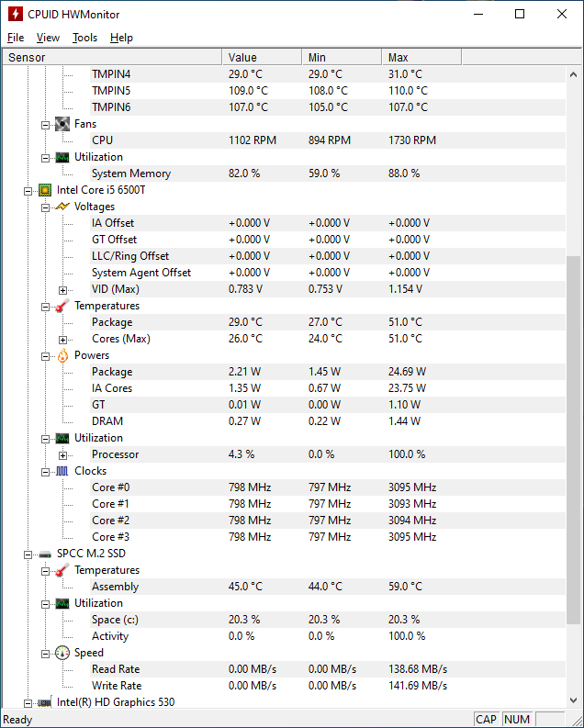Click the Value column header
The image size is (584, 728).
(263, 57)
